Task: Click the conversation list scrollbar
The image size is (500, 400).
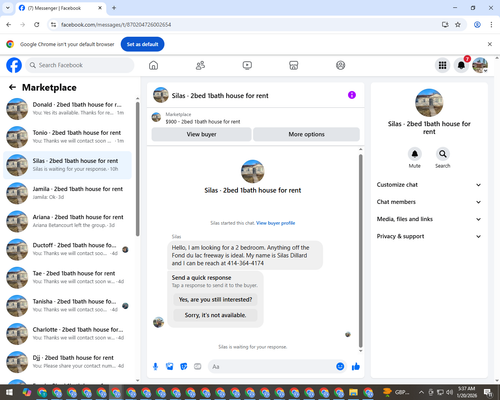Action: pyautogui.click(x=137, y=169)
